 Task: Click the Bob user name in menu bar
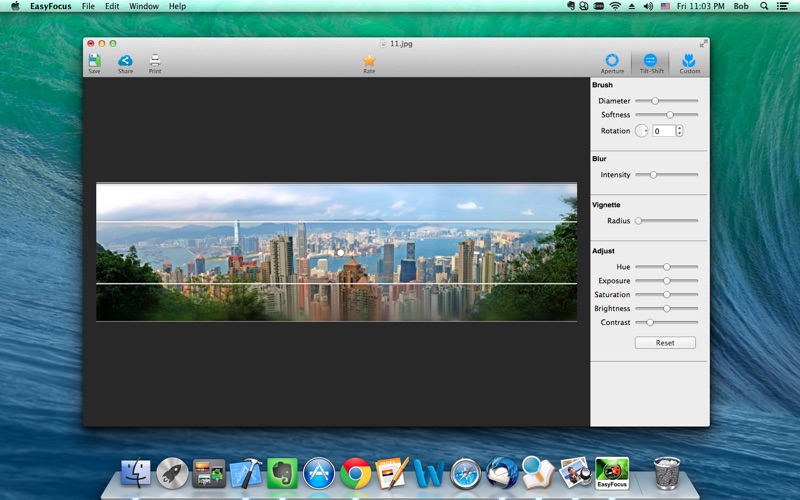pyautogui.click(x=741, y=6)
